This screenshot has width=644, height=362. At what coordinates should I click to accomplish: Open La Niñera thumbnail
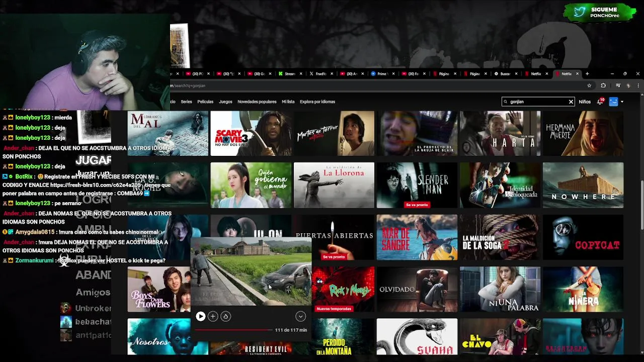[583, 289]
